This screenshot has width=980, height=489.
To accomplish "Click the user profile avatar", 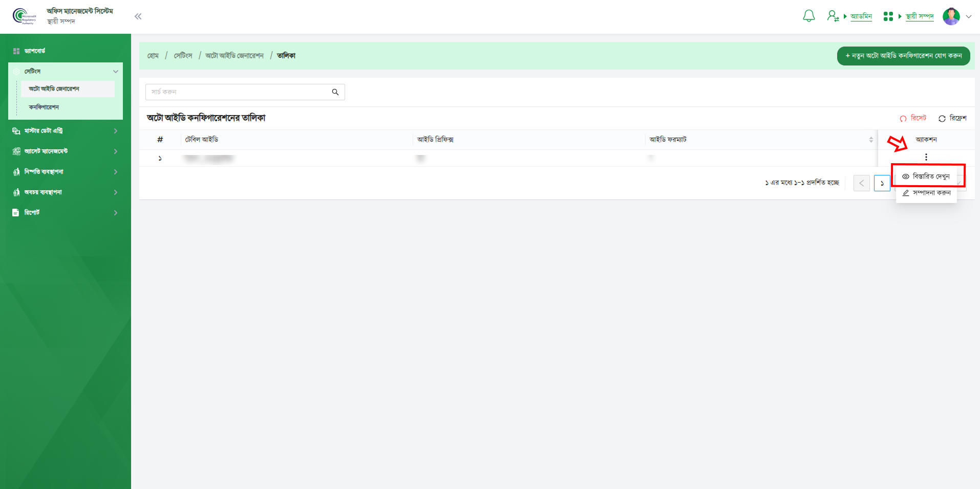I will [x=951, y=16].
